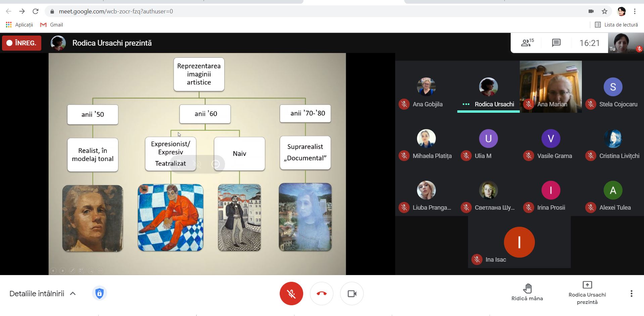Open Lista de lectură reading list

click(x=616, y=25)
